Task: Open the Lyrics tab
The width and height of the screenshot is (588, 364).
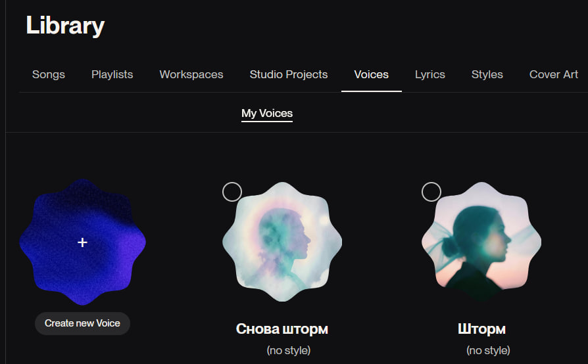Action: click(429, 74)
